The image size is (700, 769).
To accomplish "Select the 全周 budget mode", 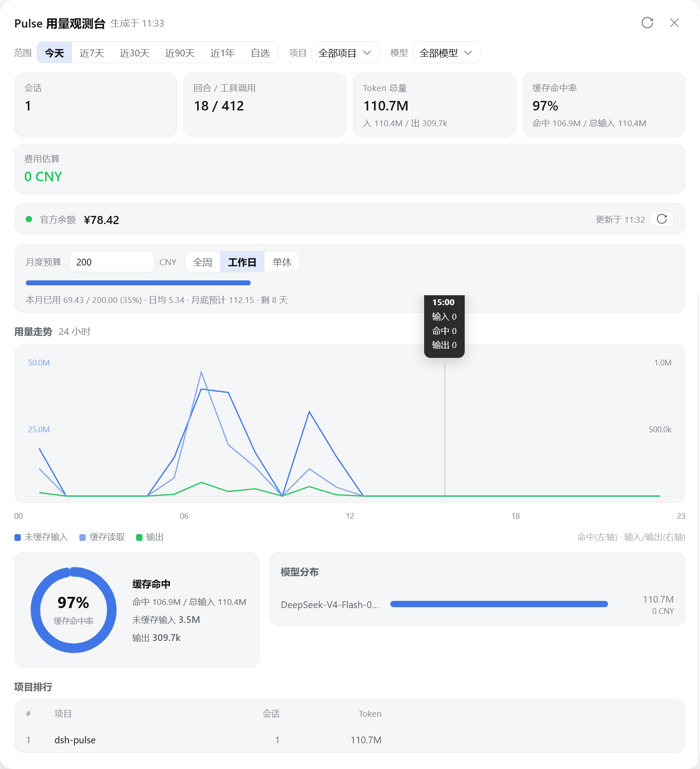I will 202,262.
